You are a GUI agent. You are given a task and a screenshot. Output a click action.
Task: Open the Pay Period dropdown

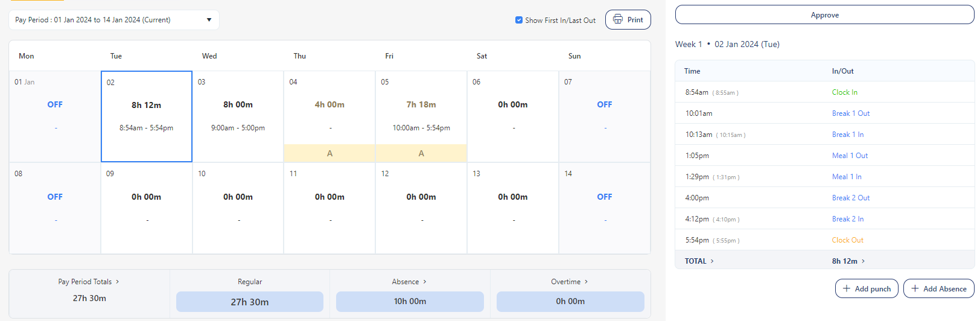click(x=209, y=20)
